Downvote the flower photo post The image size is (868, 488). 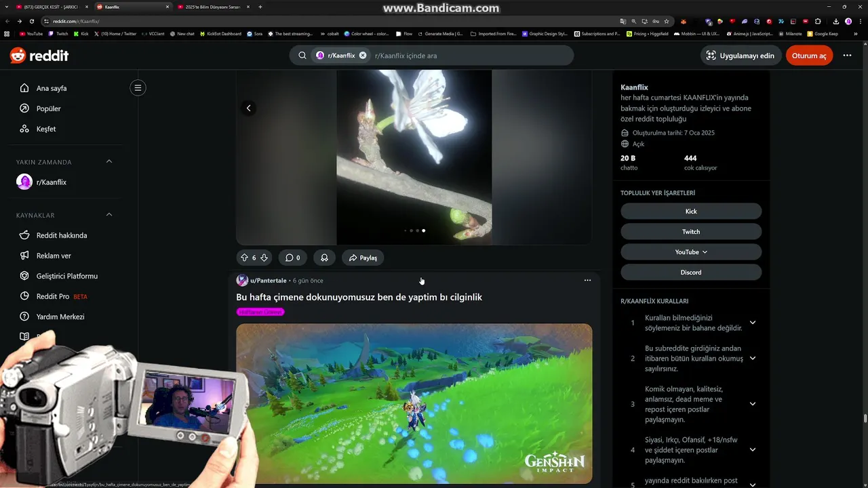click(x=264, y=258)
